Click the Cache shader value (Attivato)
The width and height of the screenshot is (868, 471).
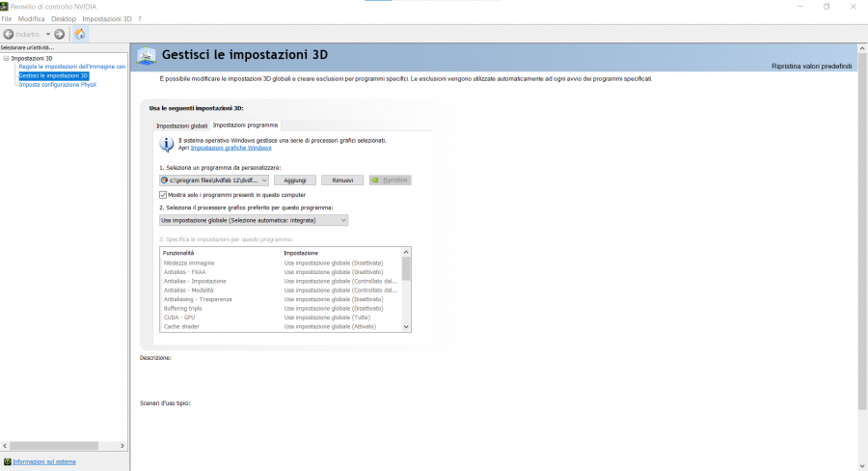point(331,327)
